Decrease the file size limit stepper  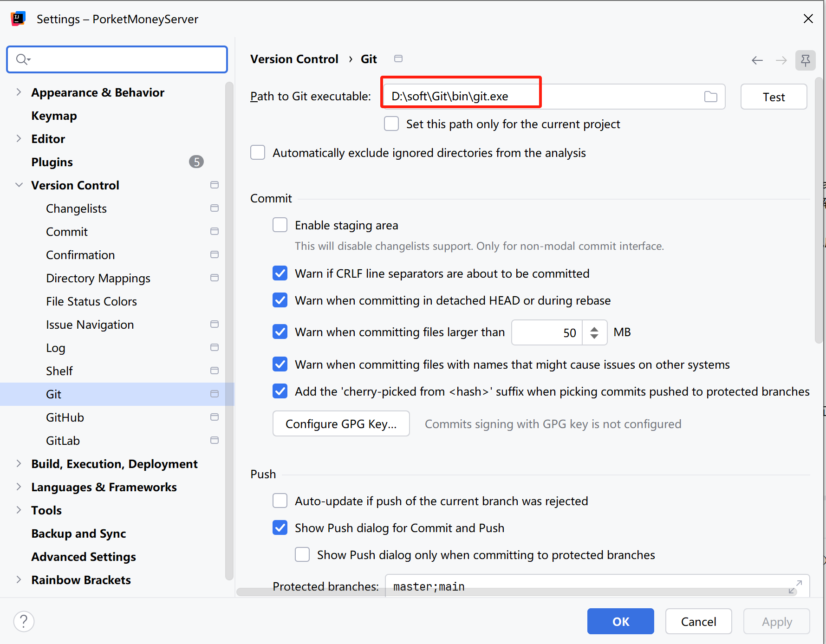[x=594, y=336]
